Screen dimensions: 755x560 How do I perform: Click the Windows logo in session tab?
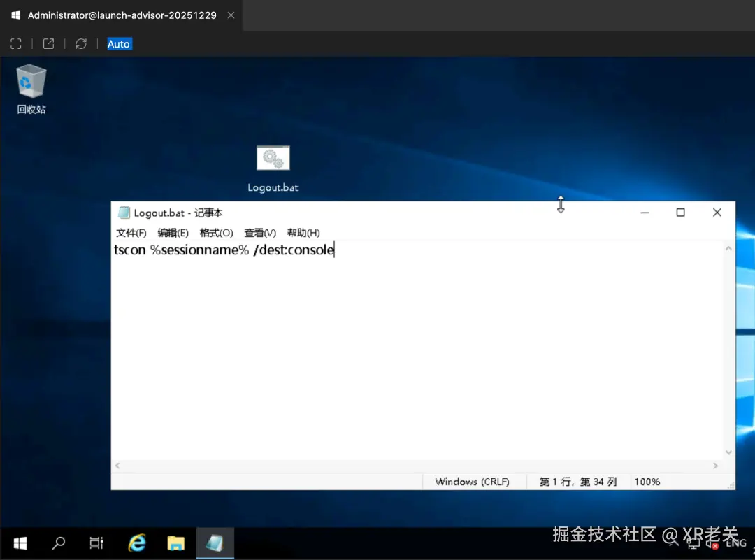click(16, 15)
